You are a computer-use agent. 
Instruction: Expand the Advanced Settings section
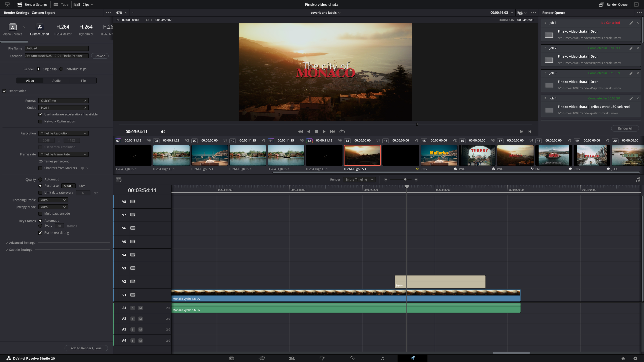click(20, 243)
